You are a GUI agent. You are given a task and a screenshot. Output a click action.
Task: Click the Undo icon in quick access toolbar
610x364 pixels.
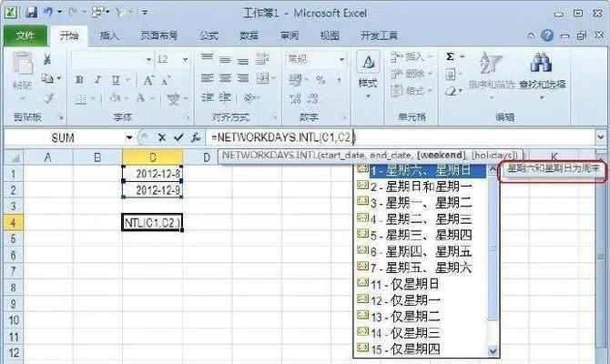48,13
